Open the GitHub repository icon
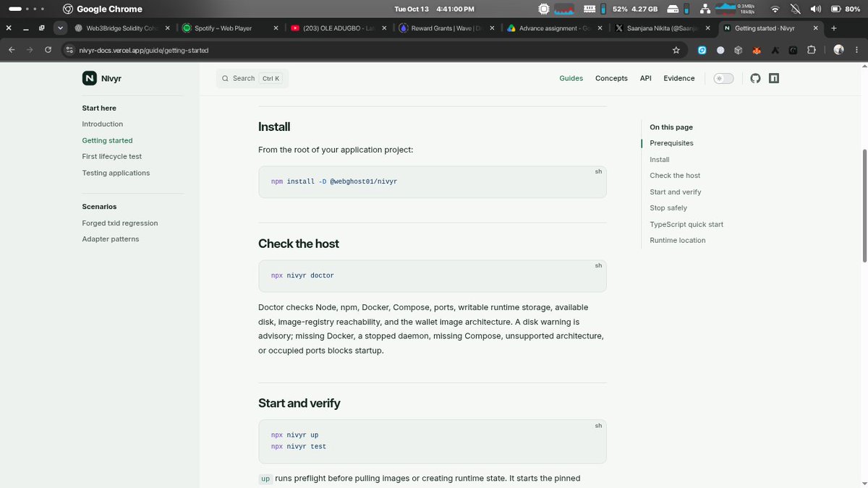 pyautogui.click(x=755, y=78)
